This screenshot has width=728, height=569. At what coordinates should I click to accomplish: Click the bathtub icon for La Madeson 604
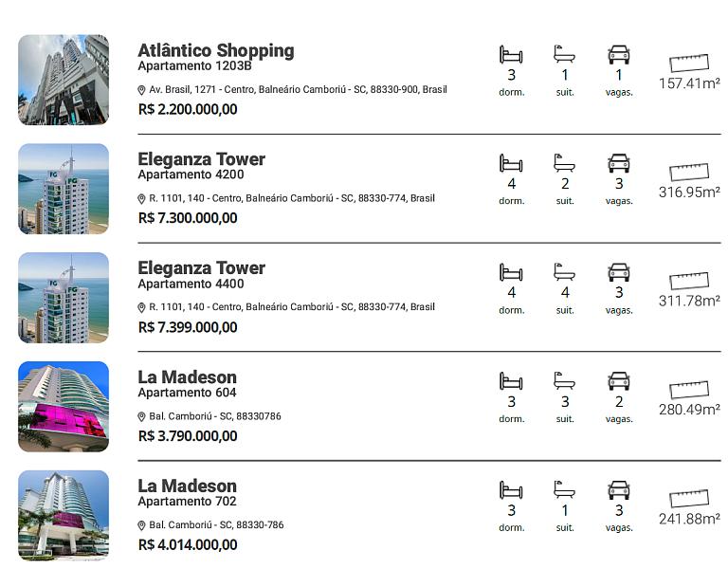pyautogui.click(x=565, y=381)
